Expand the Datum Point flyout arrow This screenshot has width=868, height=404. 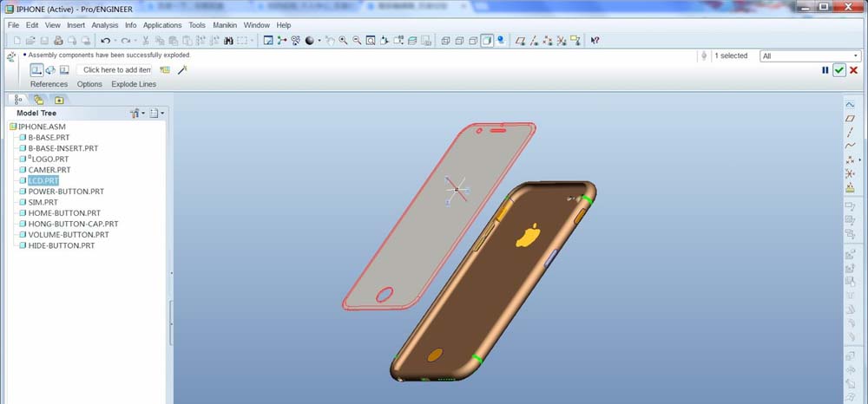click(x=859, y=160)
